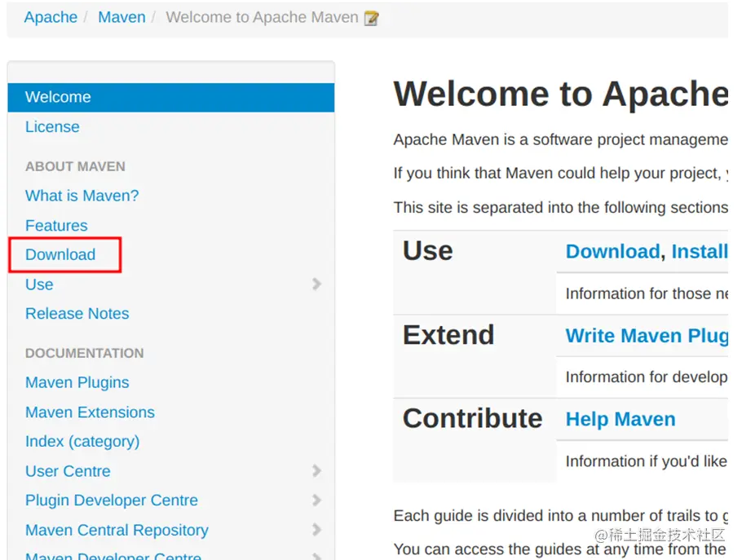The height and width of the screenshot is (560, 742).
Task: Open the What is Maven? link
Action: (82, 196)
